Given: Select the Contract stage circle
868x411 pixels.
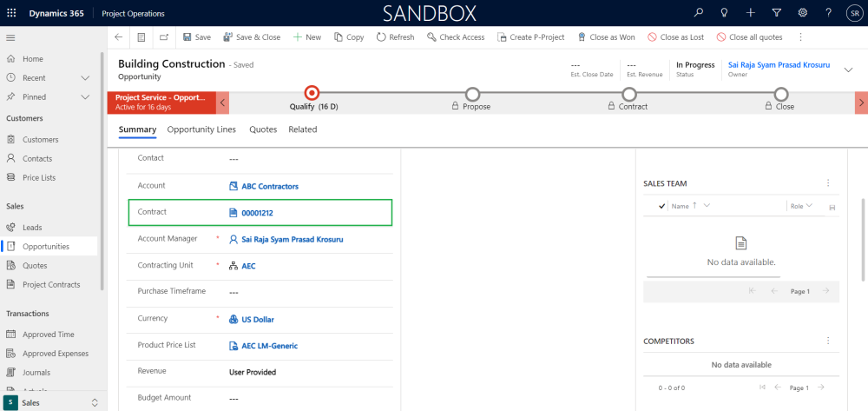Looking at the screenshot, I should pos(628,94).
